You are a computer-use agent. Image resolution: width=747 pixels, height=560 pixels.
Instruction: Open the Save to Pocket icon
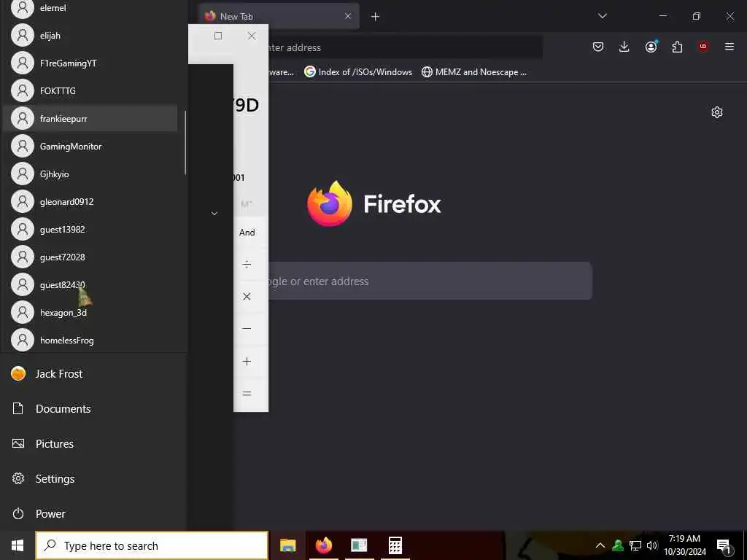tap(598, 47)
